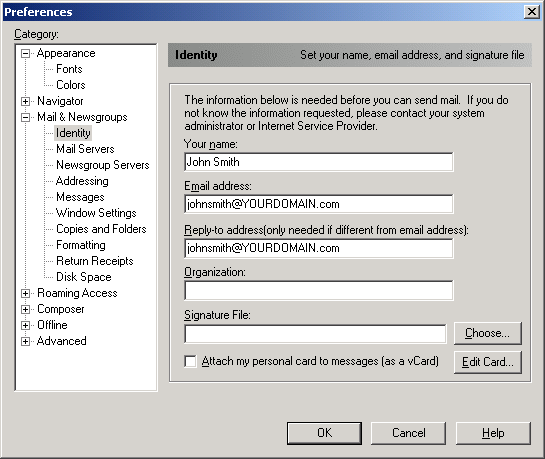
Task: Collapse the Mail & Newsgroups category
Action: click(25, 117)
